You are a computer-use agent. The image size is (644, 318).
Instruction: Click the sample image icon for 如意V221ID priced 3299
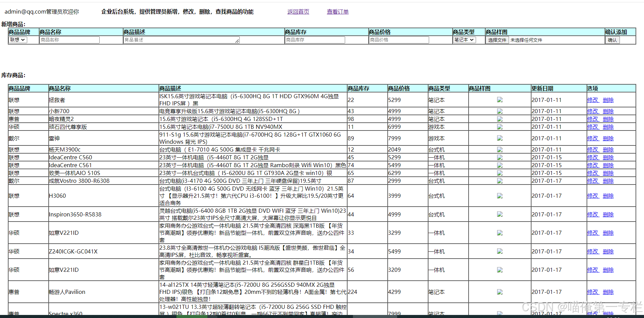tap(499, 233)
